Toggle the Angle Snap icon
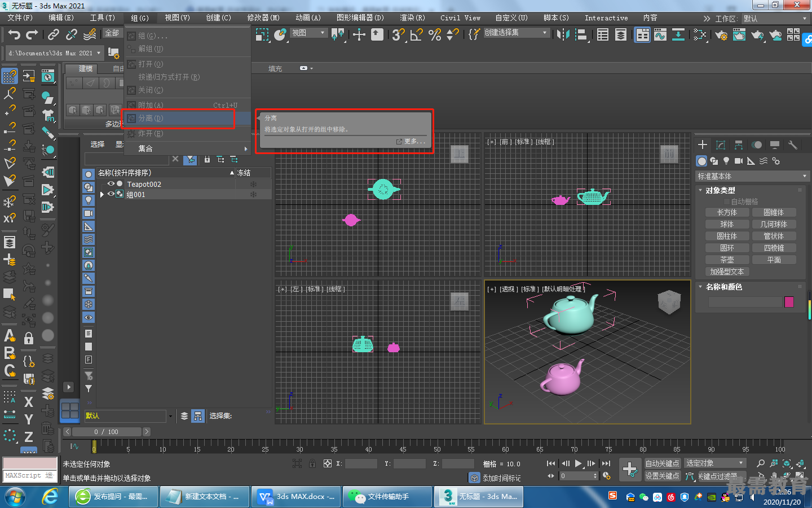812x508 pixels. tap(417, 35)
